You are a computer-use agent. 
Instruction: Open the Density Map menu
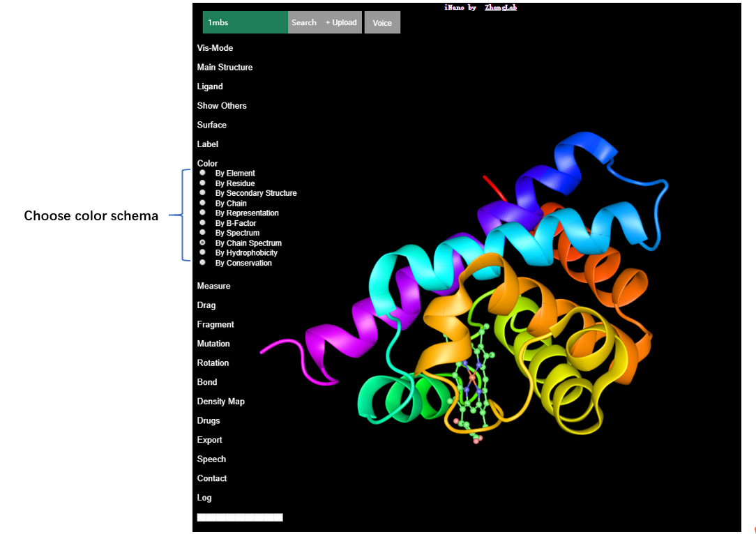[220, 402]
